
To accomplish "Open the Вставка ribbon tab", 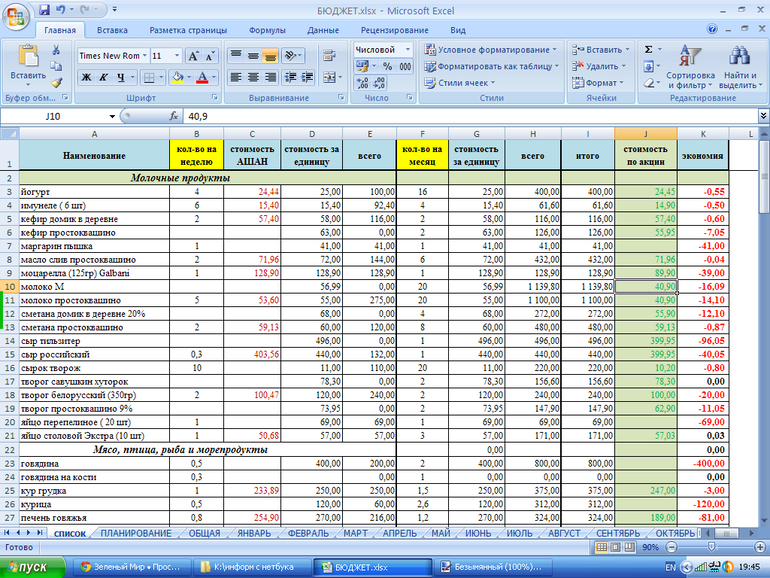I will coord(112,30).
